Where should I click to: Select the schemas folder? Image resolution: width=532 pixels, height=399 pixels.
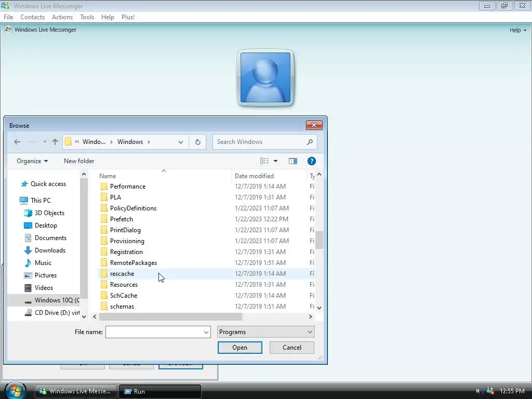coord(122,307)
